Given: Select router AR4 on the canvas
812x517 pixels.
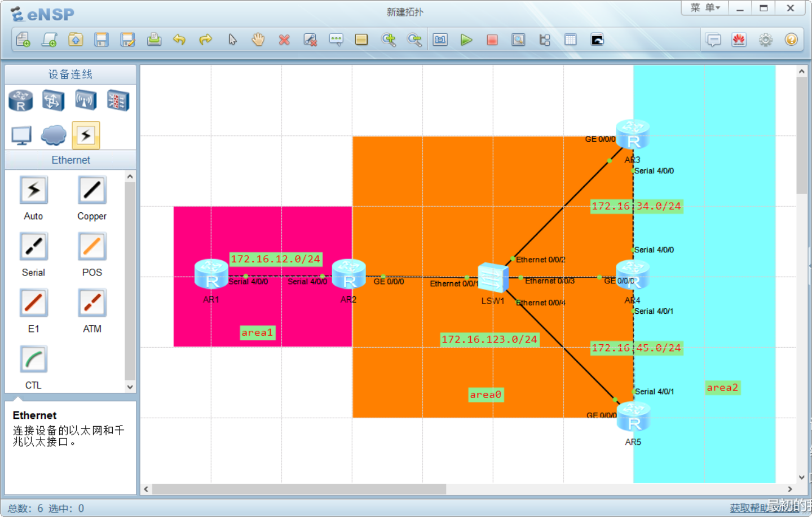Looking at the screenshot, I should (x=633, y=275).
